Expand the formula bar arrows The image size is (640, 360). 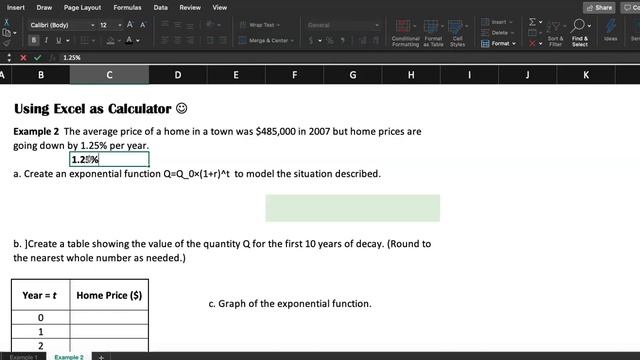tap(9, 58)
